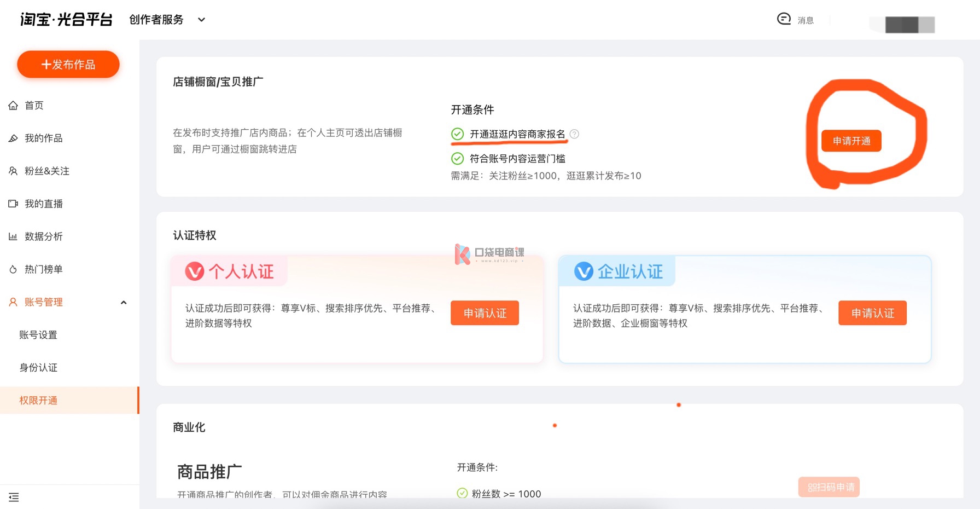980x509 pixels.
Task: Click 申请认证 in the 企业认证 card
Action: click(872, 313)
